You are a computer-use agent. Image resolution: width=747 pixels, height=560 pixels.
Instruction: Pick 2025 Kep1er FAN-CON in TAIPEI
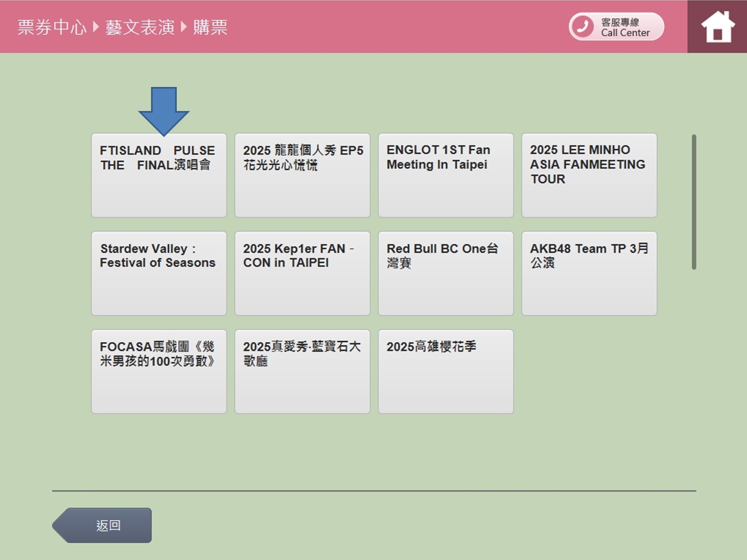(302, 273)
